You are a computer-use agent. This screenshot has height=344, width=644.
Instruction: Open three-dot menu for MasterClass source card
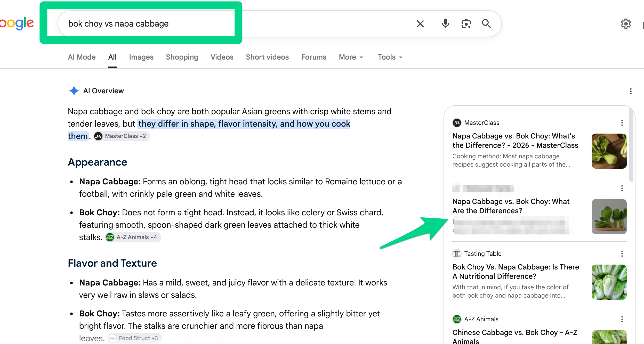(x=622, y=123)
